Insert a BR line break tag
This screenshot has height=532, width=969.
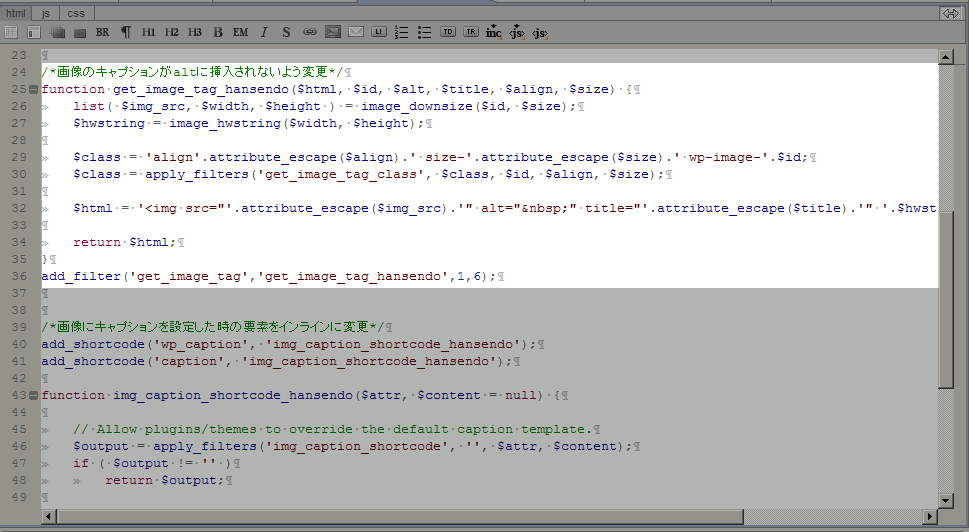coord(102,32)
